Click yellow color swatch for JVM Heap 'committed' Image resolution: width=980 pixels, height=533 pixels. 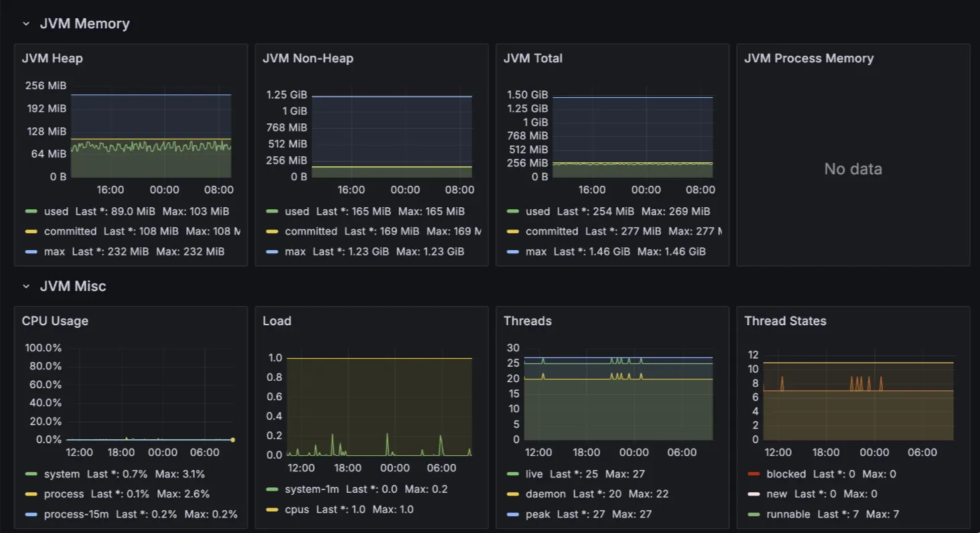[31, 232]
